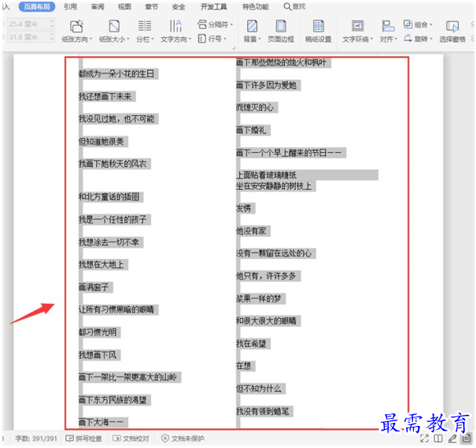The height and width of the screenshot is (448, 476).
Task: Toggle 拼写检查 spell check
Action: click(x=83, y=439)
